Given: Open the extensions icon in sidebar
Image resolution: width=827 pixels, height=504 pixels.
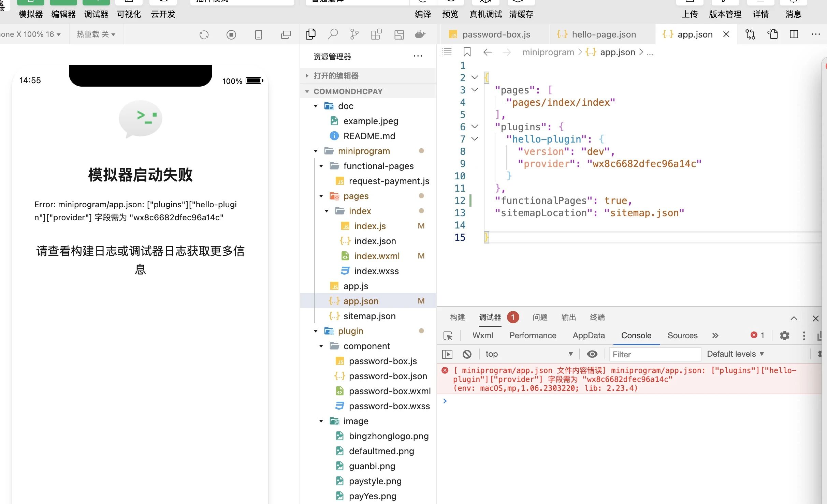Looking at the screenshot, I should [376, 34].
